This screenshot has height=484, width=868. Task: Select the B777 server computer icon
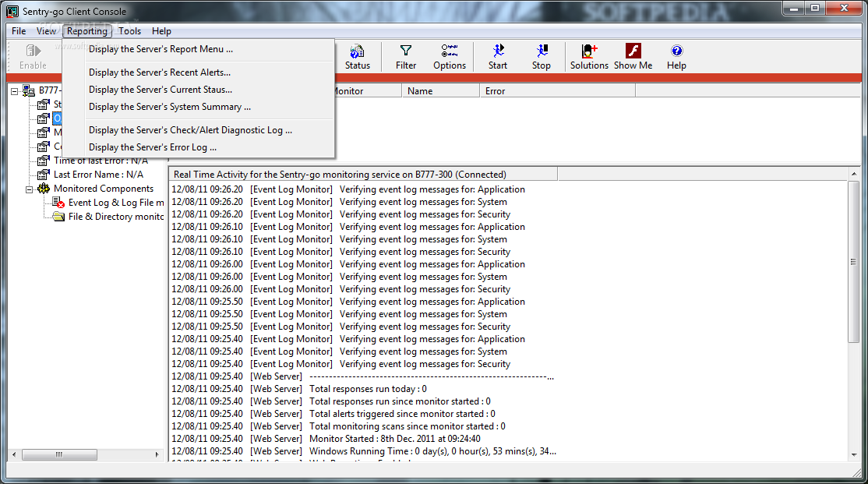[x=28, y=90]
